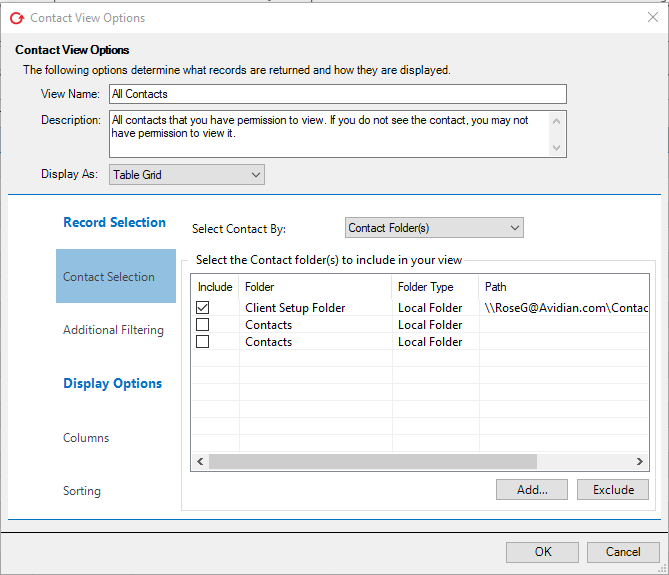Click the Folder Type column header
The height and width of the screenshot is (575, 669).
coord(435,287)
